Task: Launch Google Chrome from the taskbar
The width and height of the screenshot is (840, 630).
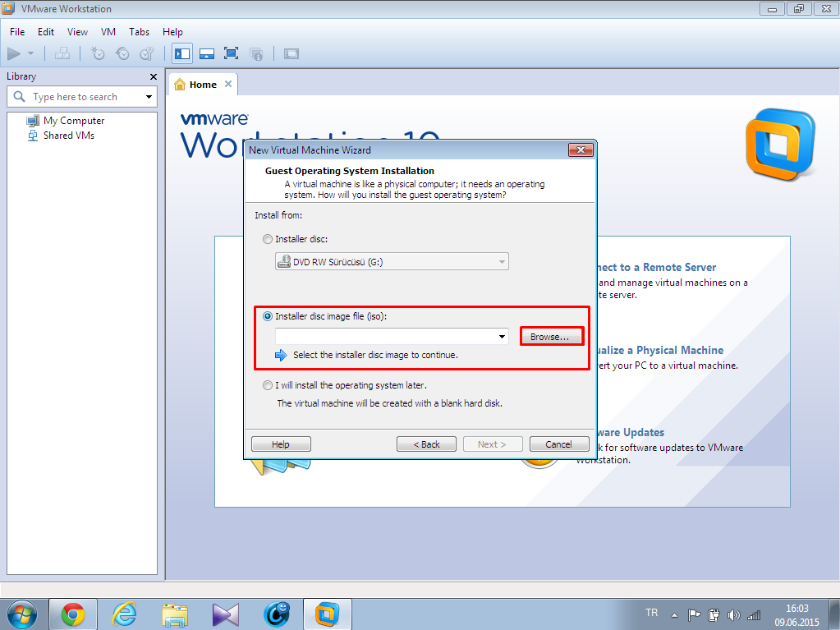Action: (x=73, y=614)
